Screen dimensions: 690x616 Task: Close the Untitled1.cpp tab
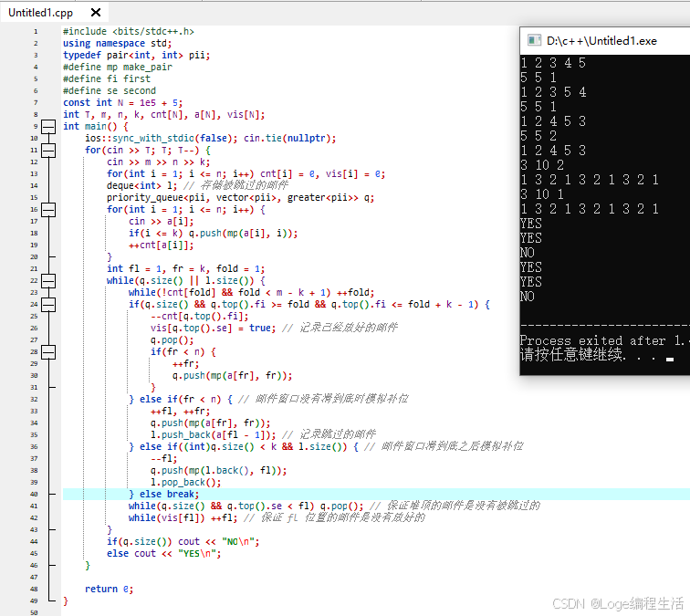point(96,13)
